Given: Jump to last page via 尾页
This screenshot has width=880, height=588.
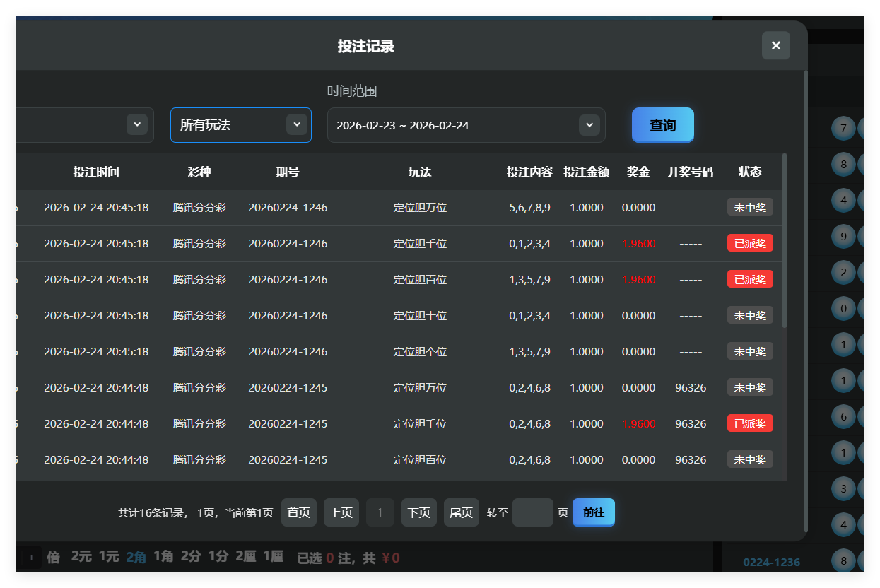Looking at the screenshot, I should pos(461,512).
